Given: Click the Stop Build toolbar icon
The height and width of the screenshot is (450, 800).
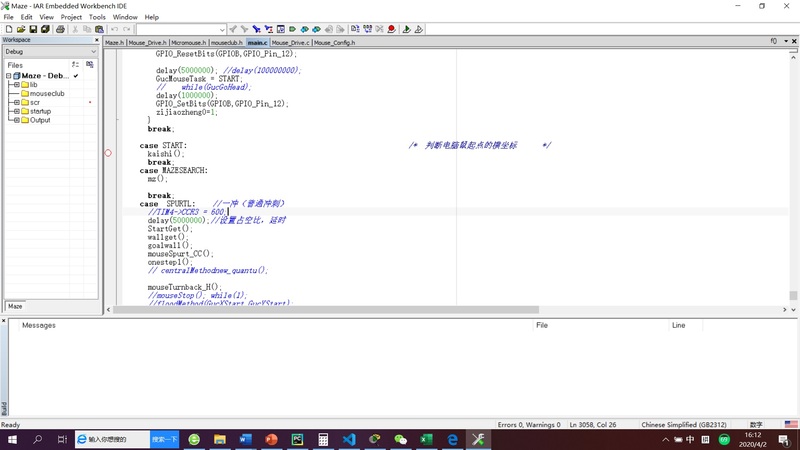Looking at the screenshot, I should tap(379, 29).
